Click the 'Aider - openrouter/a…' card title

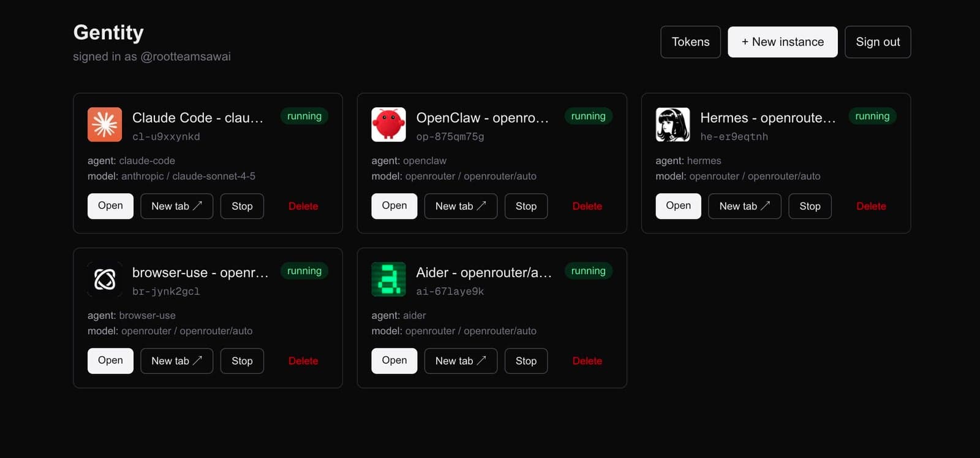point(484,272)
